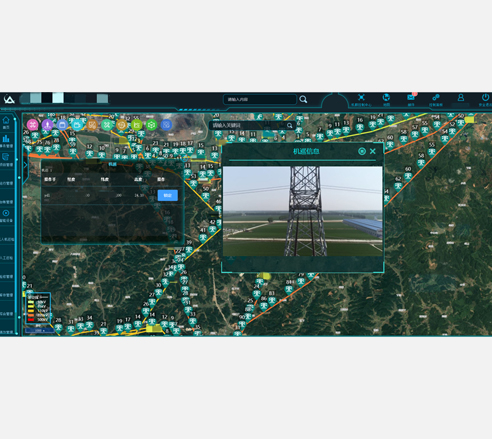Open the user profile icon in header
The width and height of the screenshot is (492, 439).
pos(461,97)
